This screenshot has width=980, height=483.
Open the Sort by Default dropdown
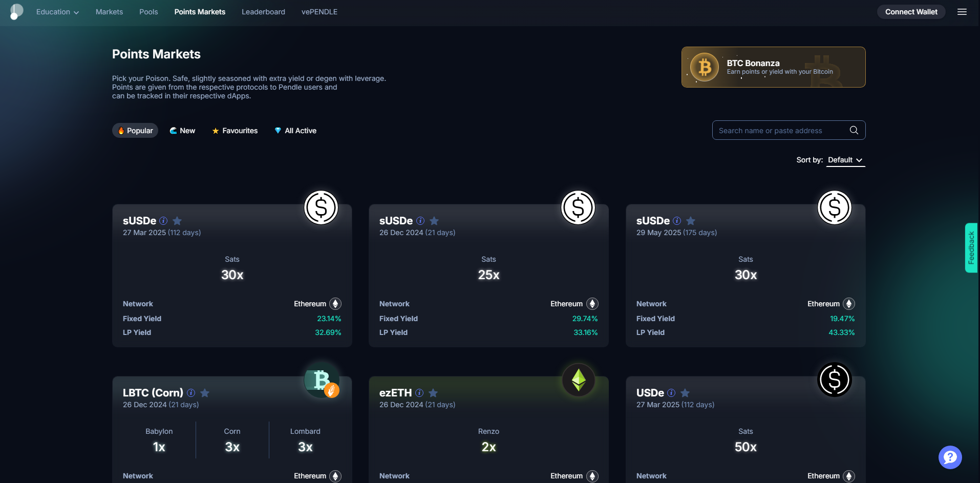[845, 160]
